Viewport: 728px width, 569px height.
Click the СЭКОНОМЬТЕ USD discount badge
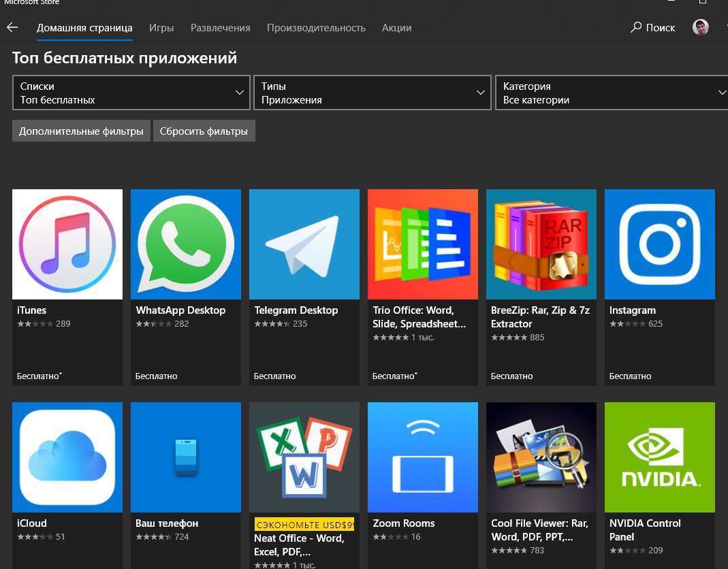pyautogui.click(x=304, y=525)
